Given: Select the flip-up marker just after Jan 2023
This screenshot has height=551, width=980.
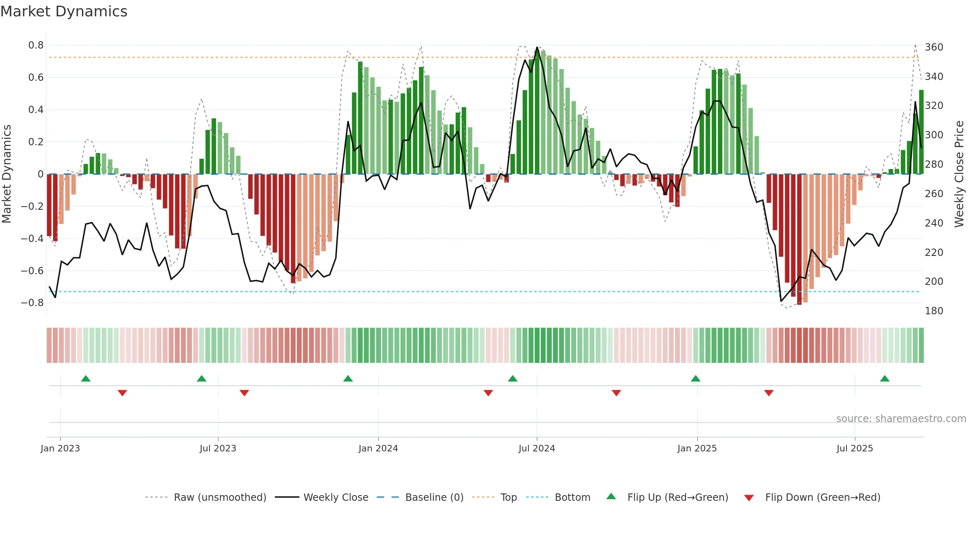Looking at the screenshot, I should [x=86, y=378].
